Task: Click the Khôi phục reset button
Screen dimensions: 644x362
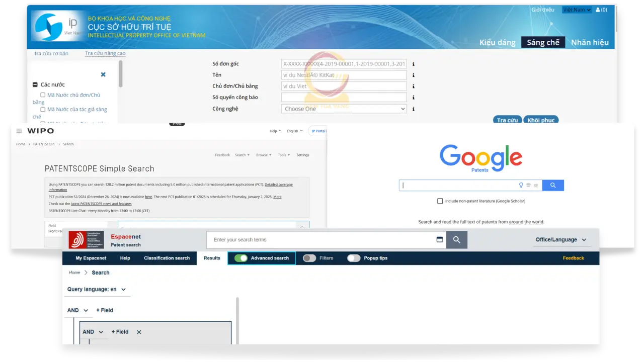Action: tap(541, 120)
